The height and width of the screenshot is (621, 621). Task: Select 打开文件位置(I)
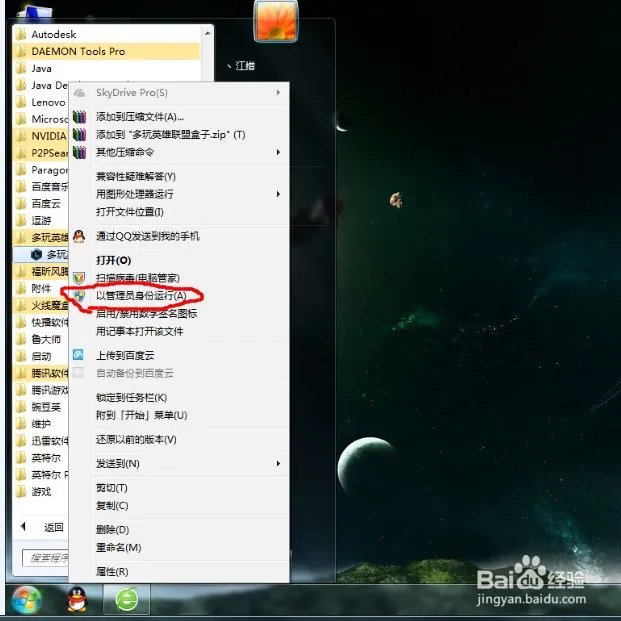point(130,212)
